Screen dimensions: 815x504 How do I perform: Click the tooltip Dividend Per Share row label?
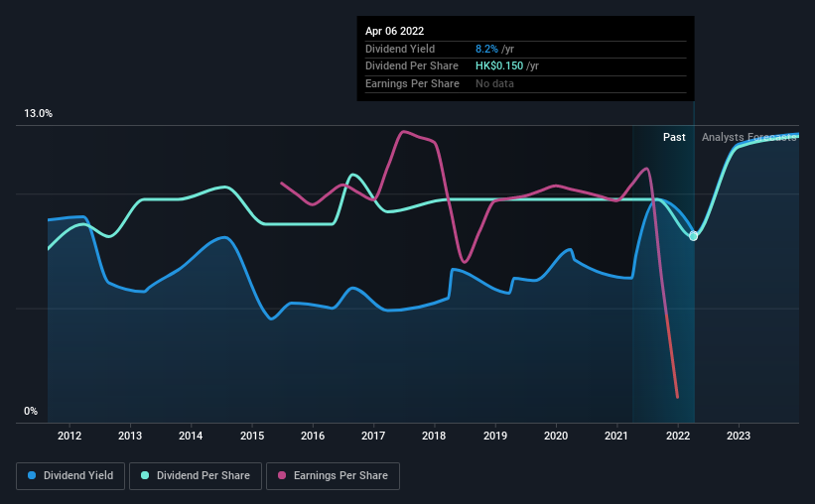(412, 66)
